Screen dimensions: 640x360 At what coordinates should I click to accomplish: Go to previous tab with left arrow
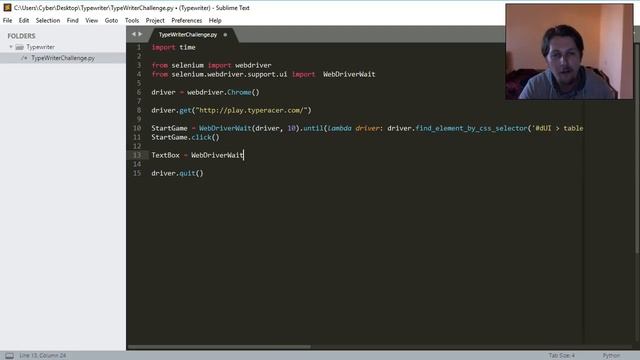tap(133, 34)
